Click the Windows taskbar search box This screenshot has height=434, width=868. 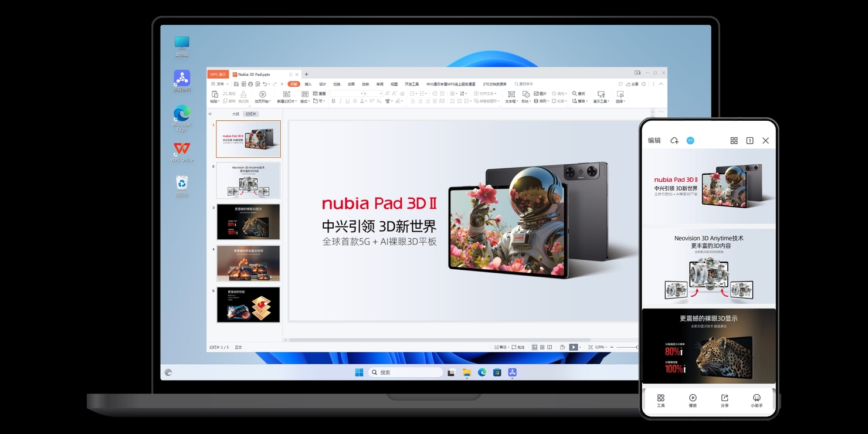pyautogui.click(x=405, y=372)
